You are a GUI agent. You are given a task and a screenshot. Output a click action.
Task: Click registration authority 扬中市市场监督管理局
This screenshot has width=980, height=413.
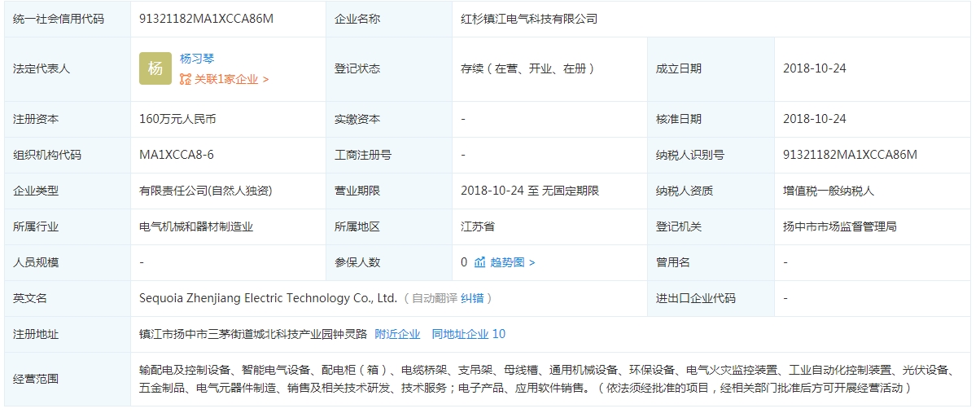(x=839, y=226)
